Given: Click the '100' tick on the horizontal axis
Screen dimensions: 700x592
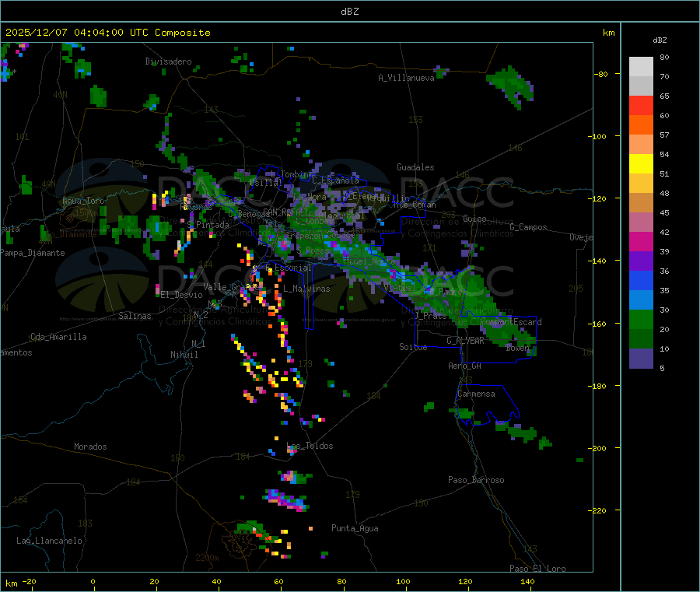Looking at the screenshot, I should pyautogui.click(x=403, y=581).
